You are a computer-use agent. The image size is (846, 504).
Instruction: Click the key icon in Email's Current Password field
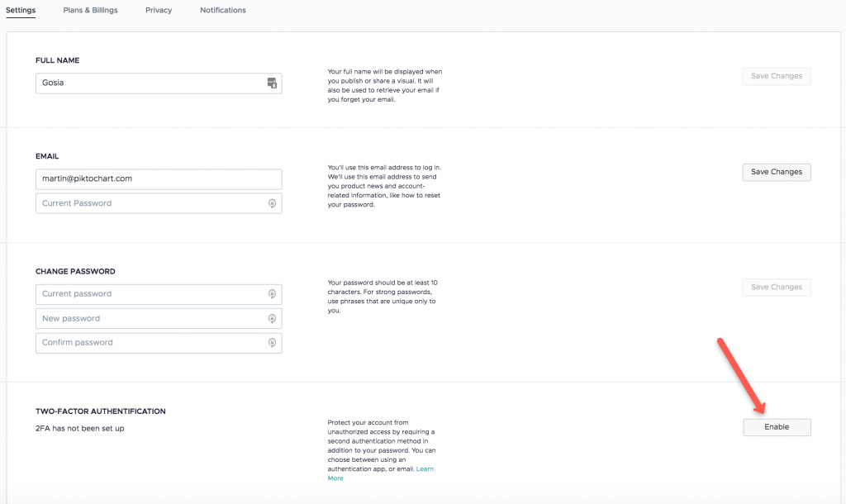click(272, 203)
